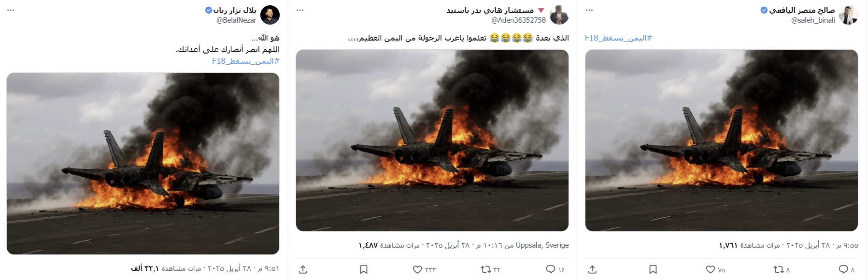Open more options for BelalNezar tweet
868x280 pixels.
click(11, 10)
